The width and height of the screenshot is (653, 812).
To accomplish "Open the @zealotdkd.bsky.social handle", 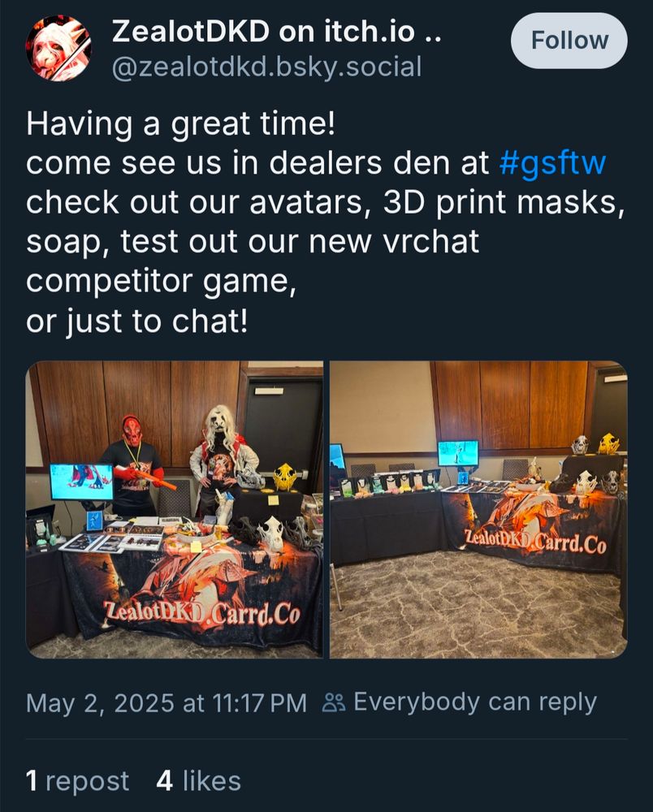I will 266,67.
